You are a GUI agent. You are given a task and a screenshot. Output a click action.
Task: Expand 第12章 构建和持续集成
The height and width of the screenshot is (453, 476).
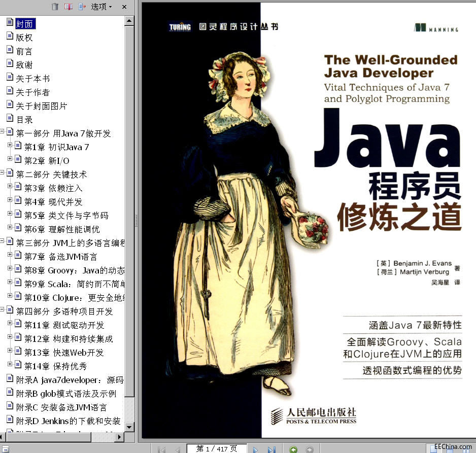coord(10,337)
